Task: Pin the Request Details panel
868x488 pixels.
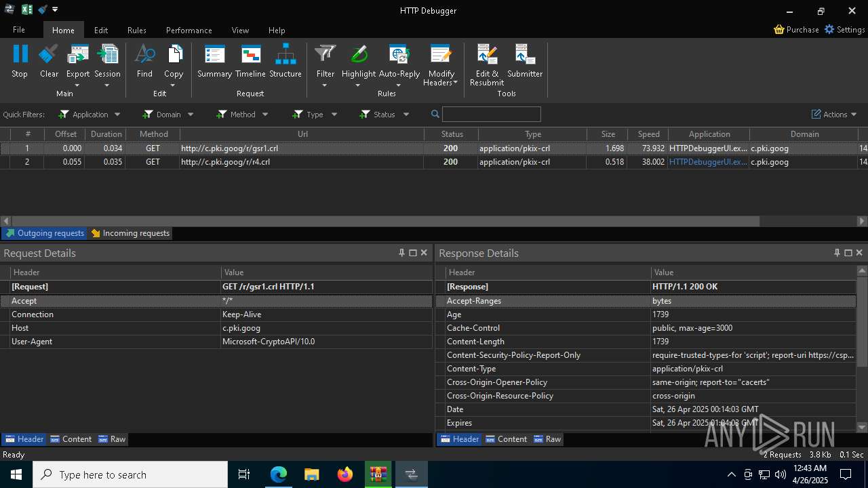Action: coord(401,253)
